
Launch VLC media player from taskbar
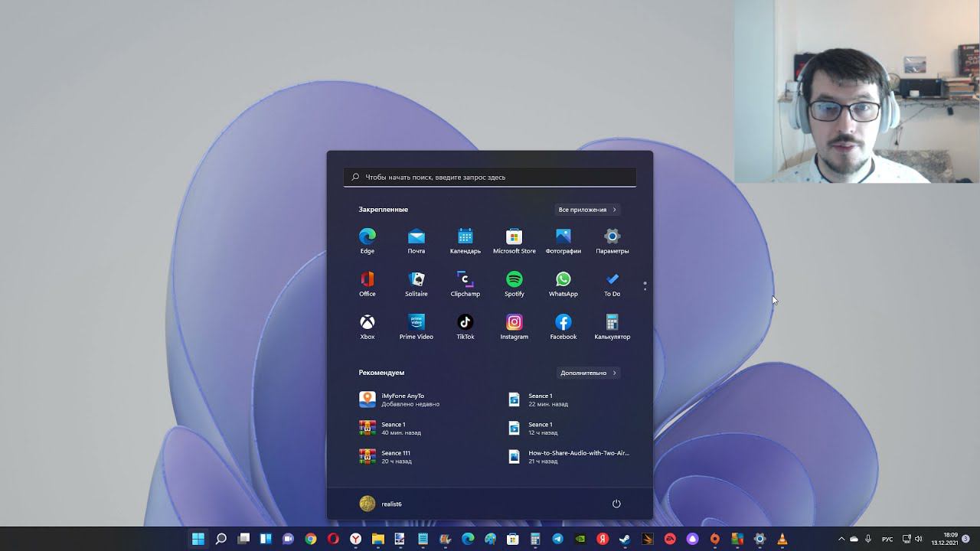coord(782,539)
